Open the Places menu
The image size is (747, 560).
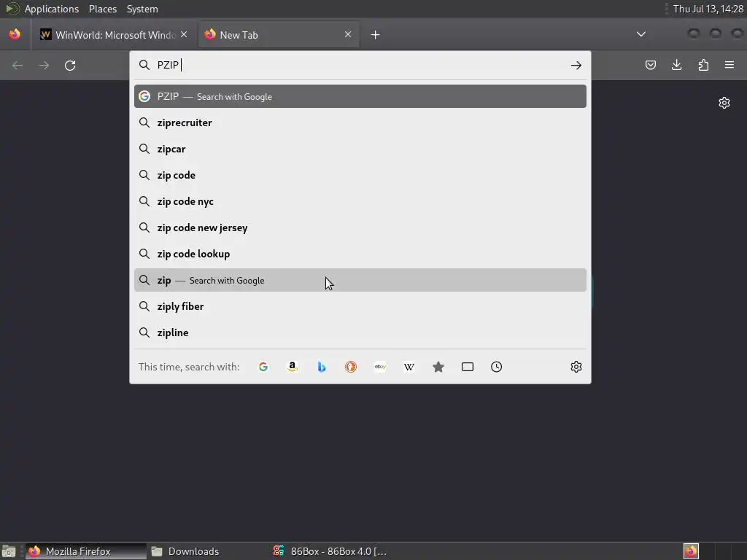point(103,9)
